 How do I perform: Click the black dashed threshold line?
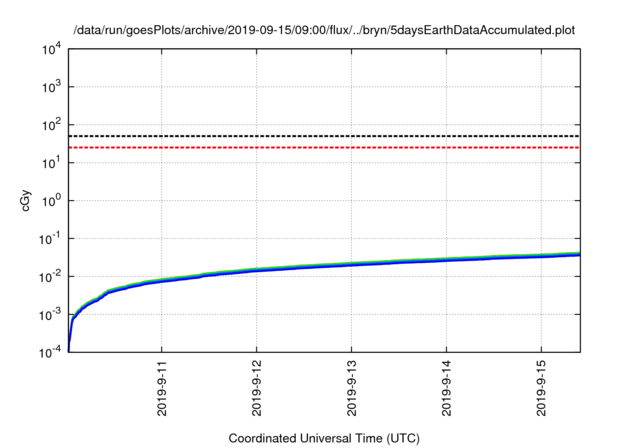click(x=324, y=136)
